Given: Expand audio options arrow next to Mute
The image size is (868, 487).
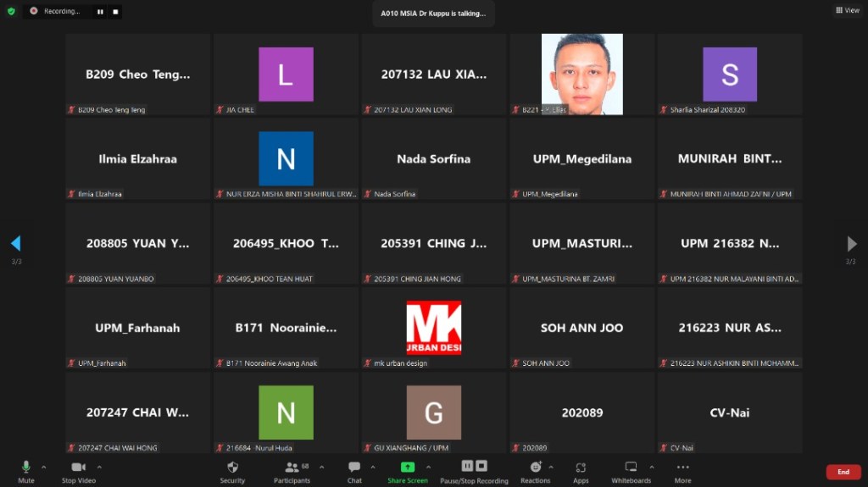Looking at the screenshot, I should coord(44,467).
